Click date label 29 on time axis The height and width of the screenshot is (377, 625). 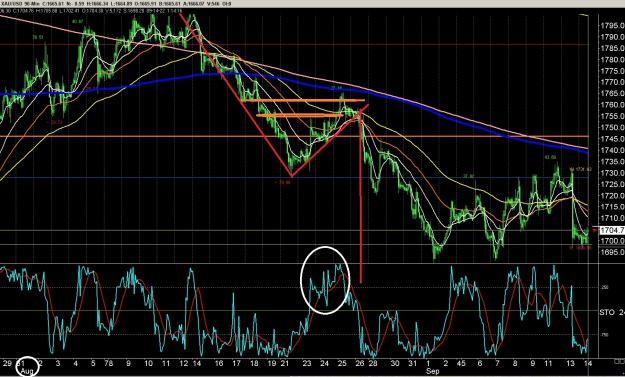click(6, 363)
